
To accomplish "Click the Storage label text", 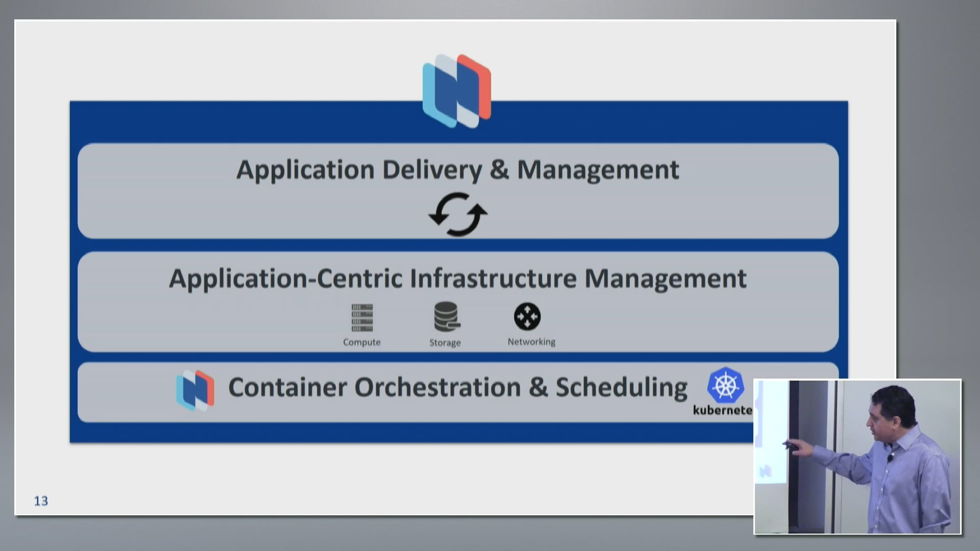I will (445, 342).
